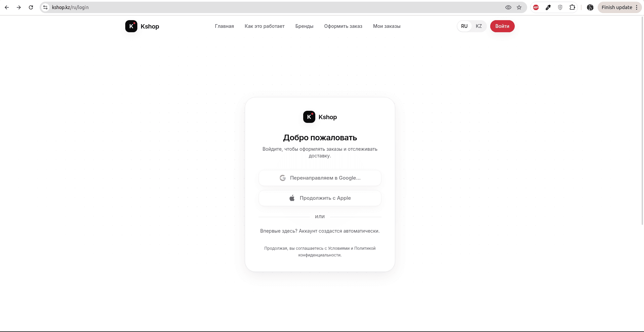The width and height of the screenshot is (644, 332).
Task: Open the Мои заказы page
Action: tap(387, 26)
